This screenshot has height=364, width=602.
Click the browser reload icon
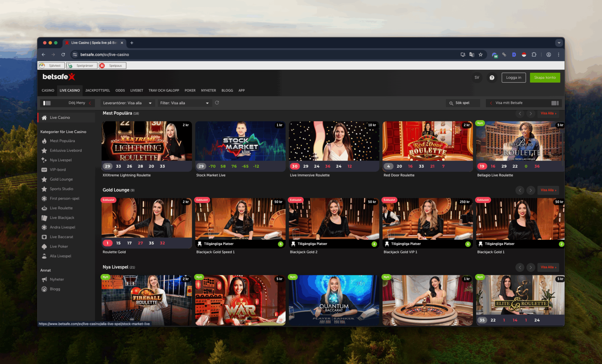coord(63,55)
